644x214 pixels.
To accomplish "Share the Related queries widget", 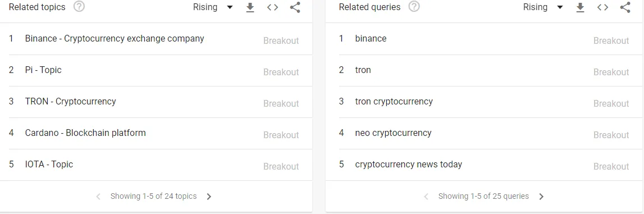I will pyautogui.click(x=625, y=7).
